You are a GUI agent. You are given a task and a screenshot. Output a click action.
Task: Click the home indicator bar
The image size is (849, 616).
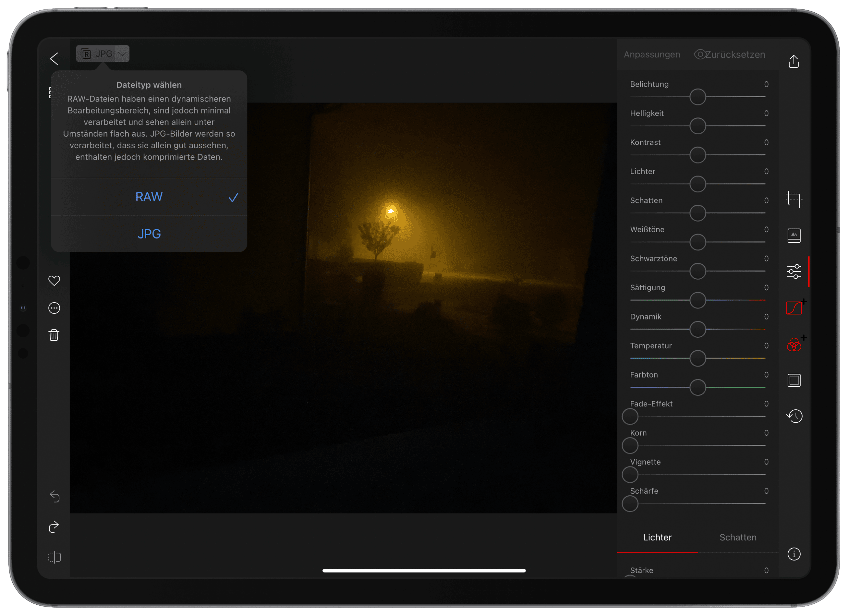tap(424, 571)
